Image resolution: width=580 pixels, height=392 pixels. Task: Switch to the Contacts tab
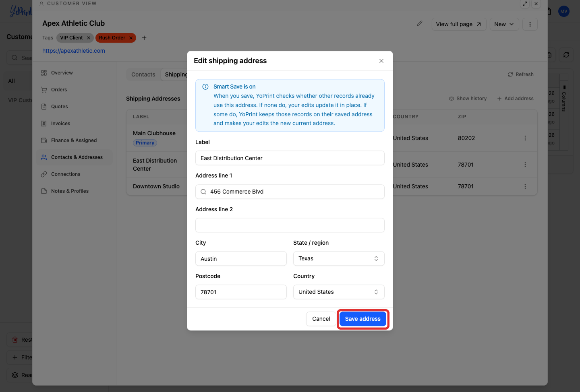click(x=143, y=74)
